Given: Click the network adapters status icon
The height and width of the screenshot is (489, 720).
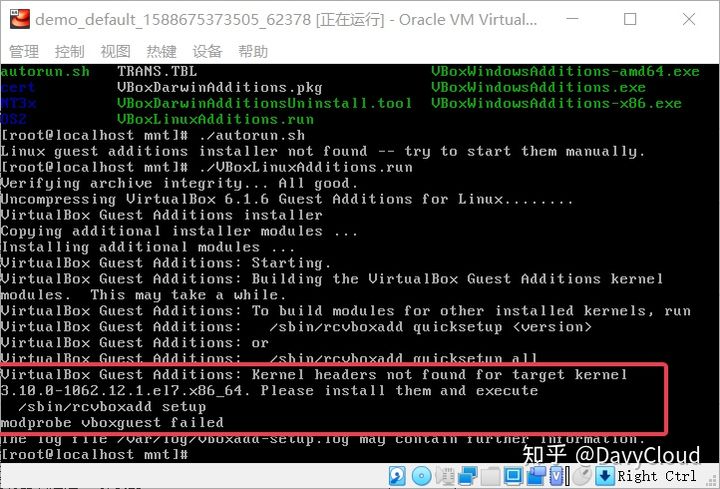Looking at the screenshot, I should pyautogui.click(x=468, y=476).
